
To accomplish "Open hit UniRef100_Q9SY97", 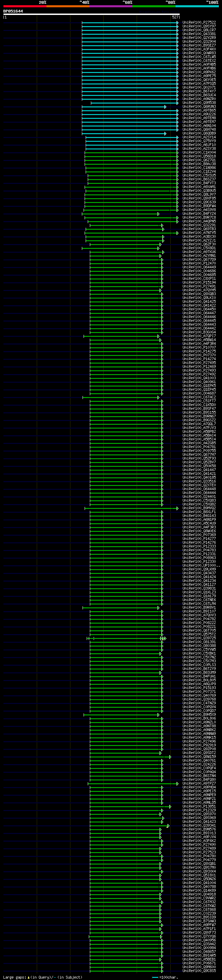I will click(x=199, y=26).
